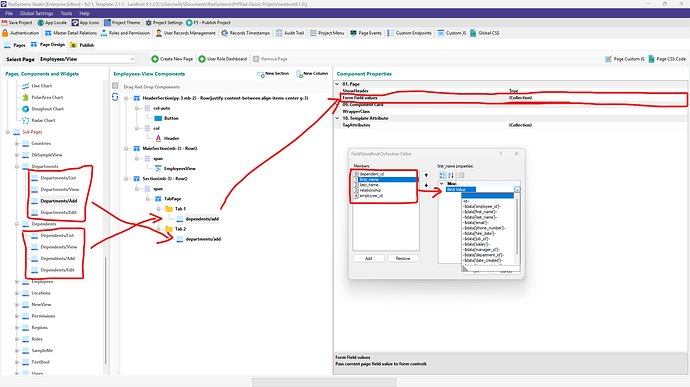690x387 pixels.
Task: Open the Help menu
Action: (x=84, y=13)
